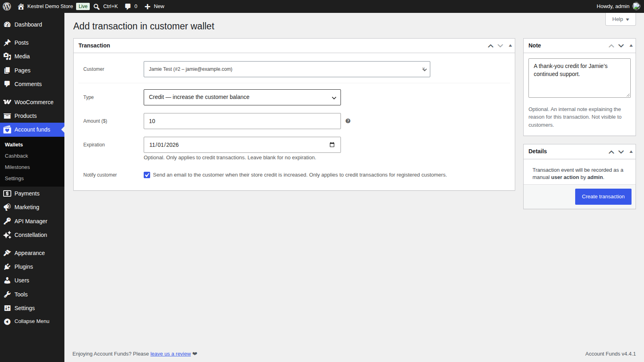The image size is (644, 362).
Task: Click the Posts pin icon
Action: (x=7, y=43)
